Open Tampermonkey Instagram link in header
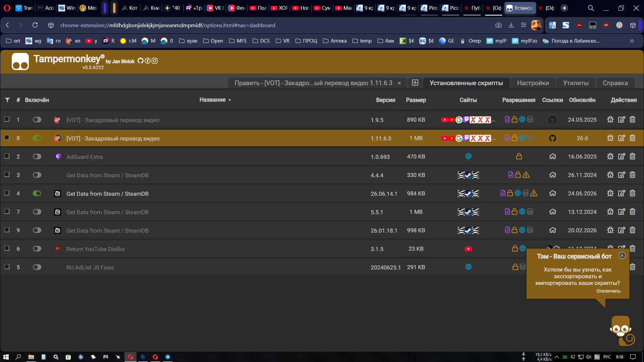Screen dimensions: 644x362 (155, 61)
